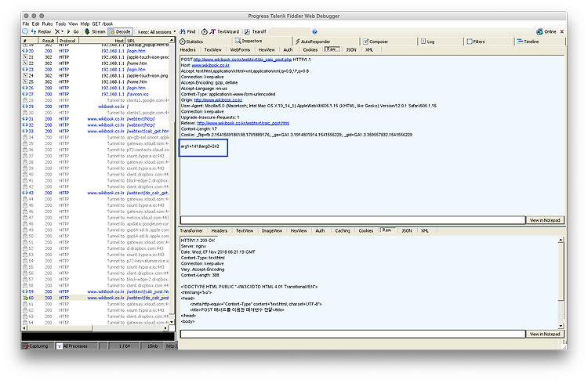Select request JSON inspector tab
This screenshot has height=380, width=588.
pyautogui.click(x=351, y=50)
